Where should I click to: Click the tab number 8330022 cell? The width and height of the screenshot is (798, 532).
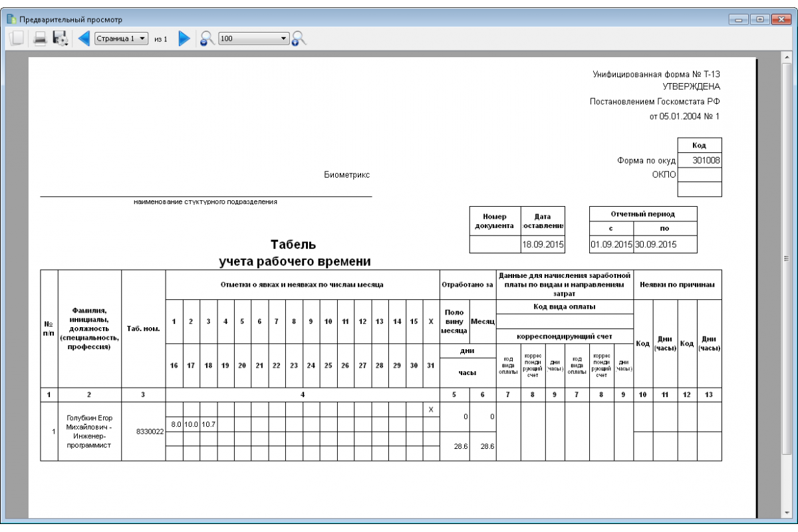[x=144, y=431]
